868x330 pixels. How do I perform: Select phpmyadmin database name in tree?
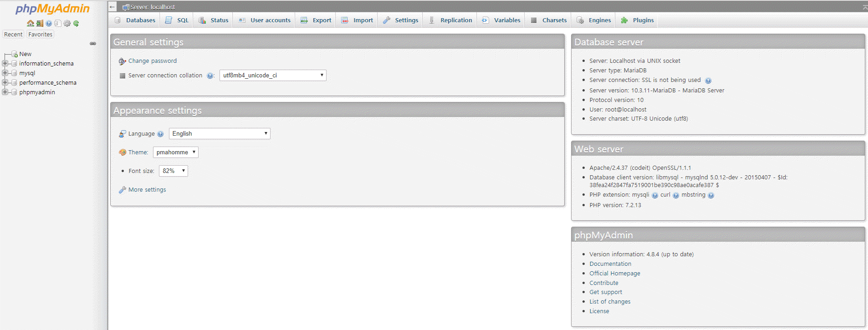pyautogui.click(x=37, y=92)
